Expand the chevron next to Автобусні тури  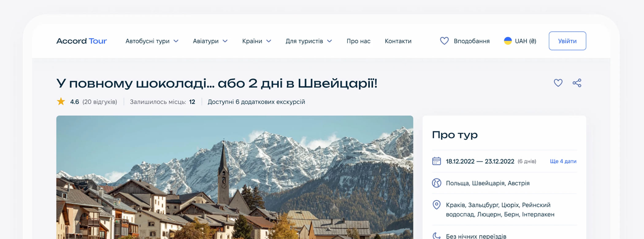176,41
